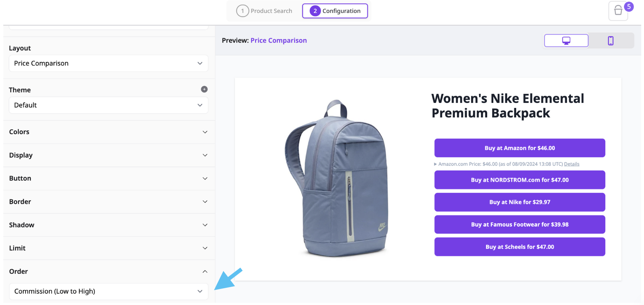This screenshot has height=305, width=644.
Task: Open the Amazon price Details link
Action: [572, 164]
